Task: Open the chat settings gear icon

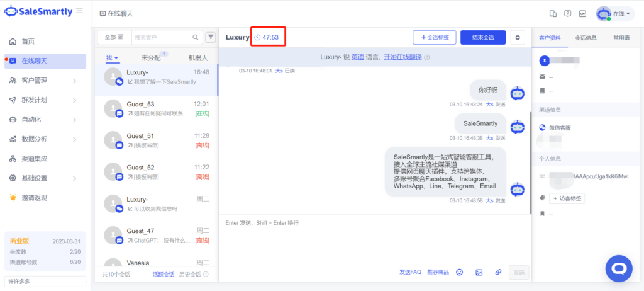Action: click(x=518, y=38)
